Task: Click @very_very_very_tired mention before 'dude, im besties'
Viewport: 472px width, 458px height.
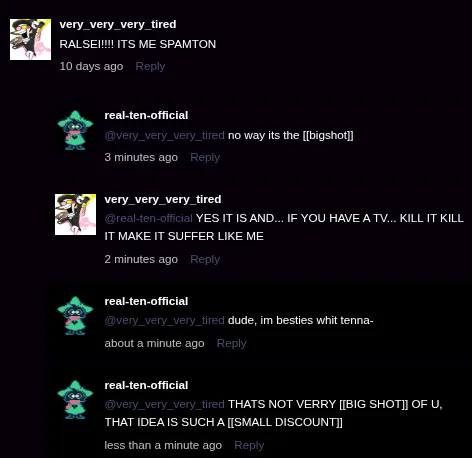Action: coord(164,320)
